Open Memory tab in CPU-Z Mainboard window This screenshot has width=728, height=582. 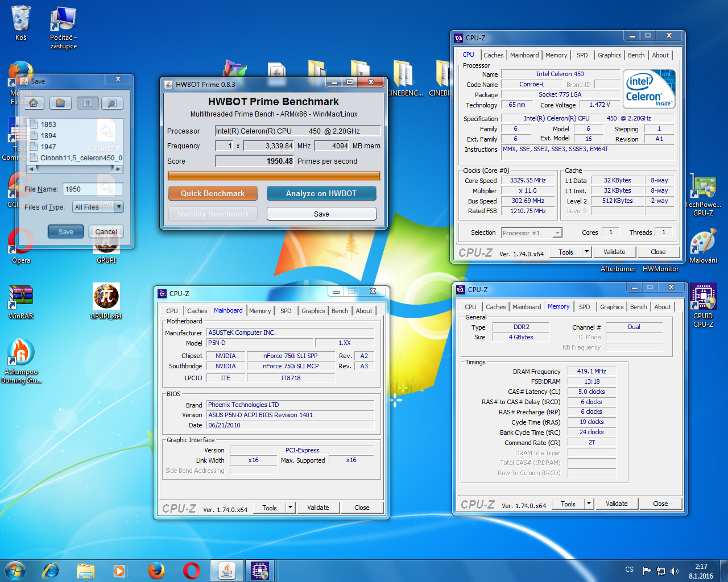coord(260,311)
